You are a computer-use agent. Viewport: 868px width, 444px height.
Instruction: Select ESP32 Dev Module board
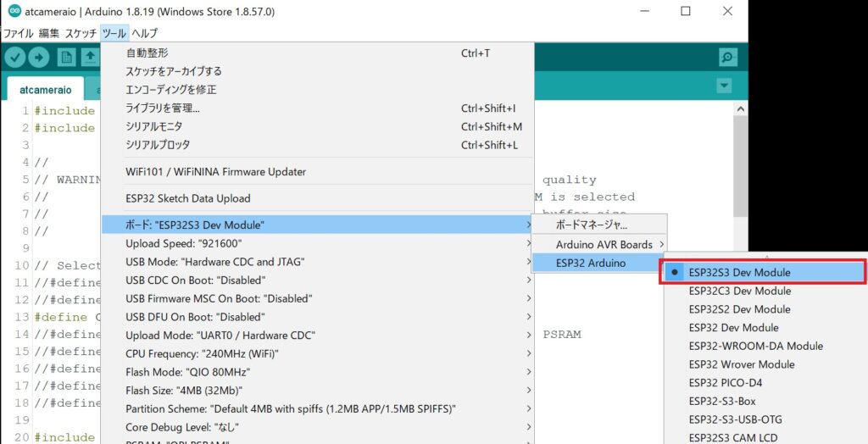click(x=765, y=328)
